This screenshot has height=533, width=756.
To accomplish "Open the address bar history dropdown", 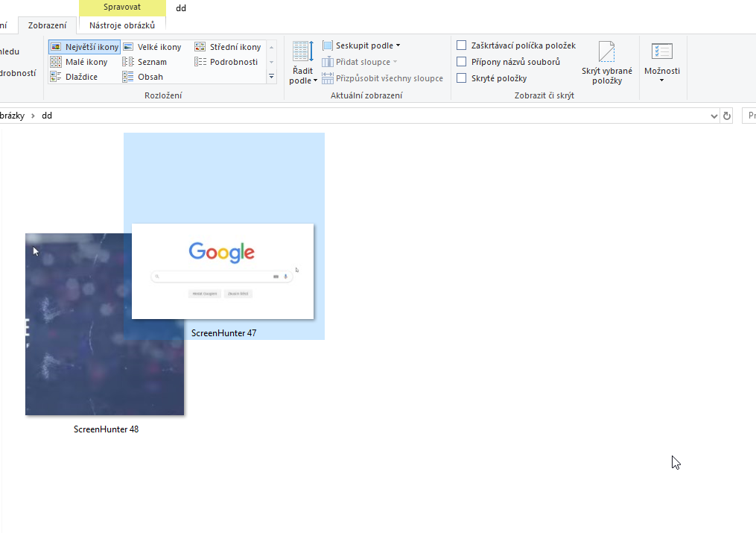I will [x=714, y=116].
